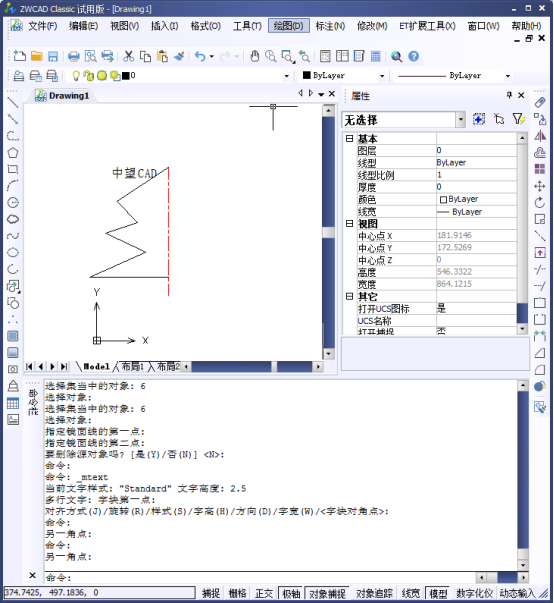Collapse the 其它 property group
554x603 pixels.
pos(349,296)
